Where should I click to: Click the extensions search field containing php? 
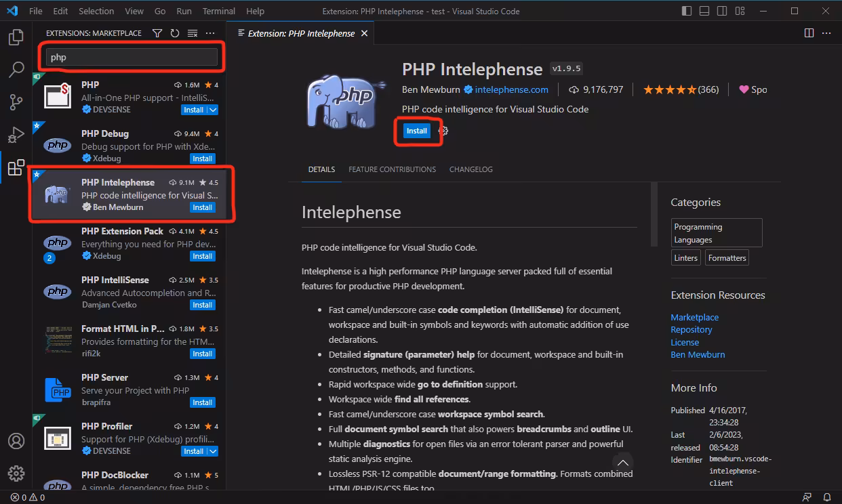click(132, 57)
